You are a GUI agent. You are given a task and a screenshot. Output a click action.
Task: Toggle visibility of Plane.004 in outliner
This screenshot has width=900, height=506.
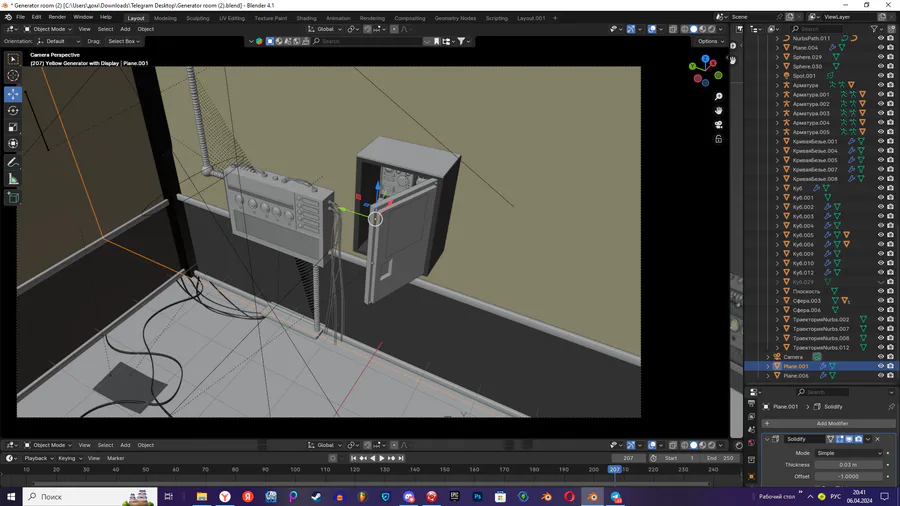click(880, 47)
